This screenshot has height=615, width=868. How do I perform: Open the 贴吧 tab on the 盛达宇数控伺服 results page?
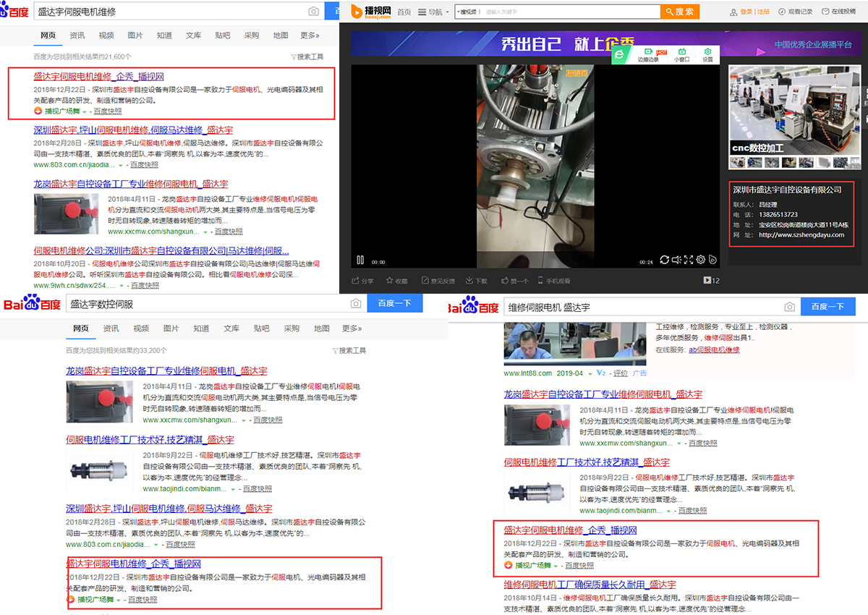(x=261, y=328)
